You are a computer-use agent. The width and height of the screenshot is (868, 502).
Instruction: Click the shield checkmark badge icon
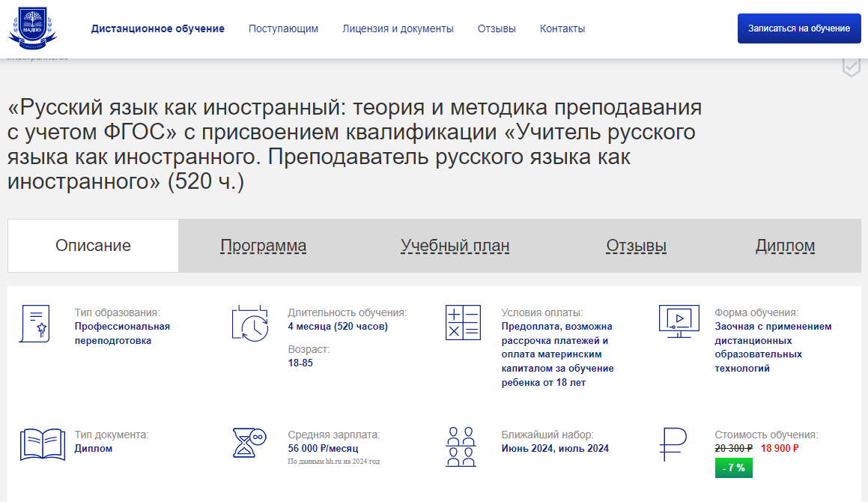[851, 66]
